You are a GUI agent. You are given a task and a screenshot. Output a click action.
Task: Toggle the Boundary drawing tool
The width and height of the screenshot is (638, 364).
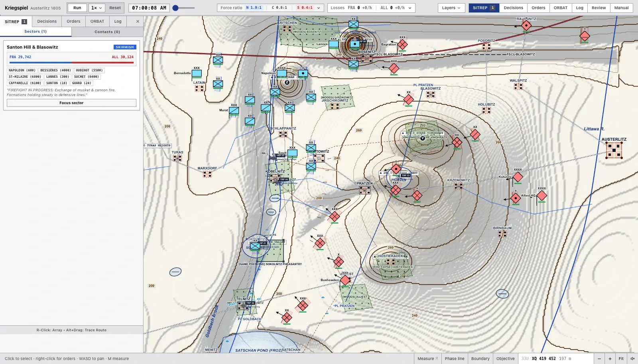480,359
